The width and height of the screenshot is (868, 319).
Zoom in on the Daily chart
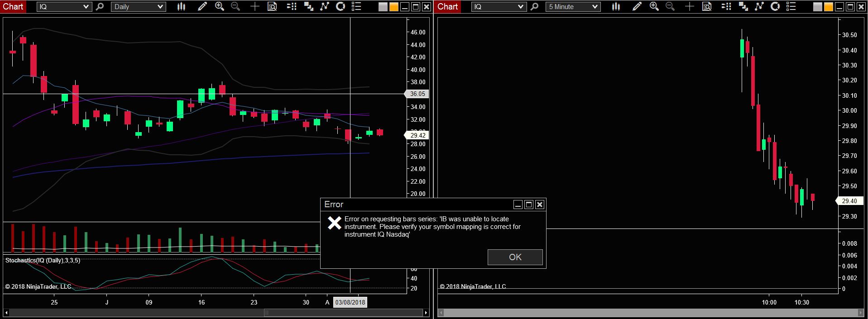click(x=220, y=7)
